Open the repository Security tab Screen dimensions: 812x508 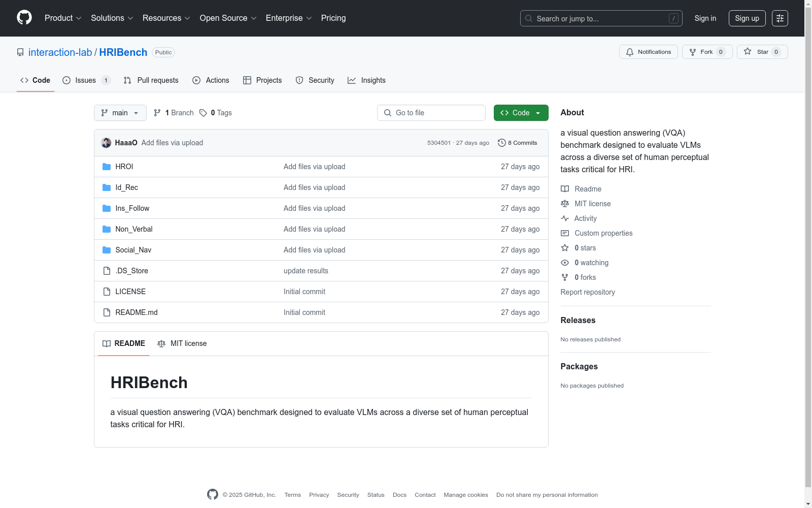pyautogui.click(x=315, y=80)
